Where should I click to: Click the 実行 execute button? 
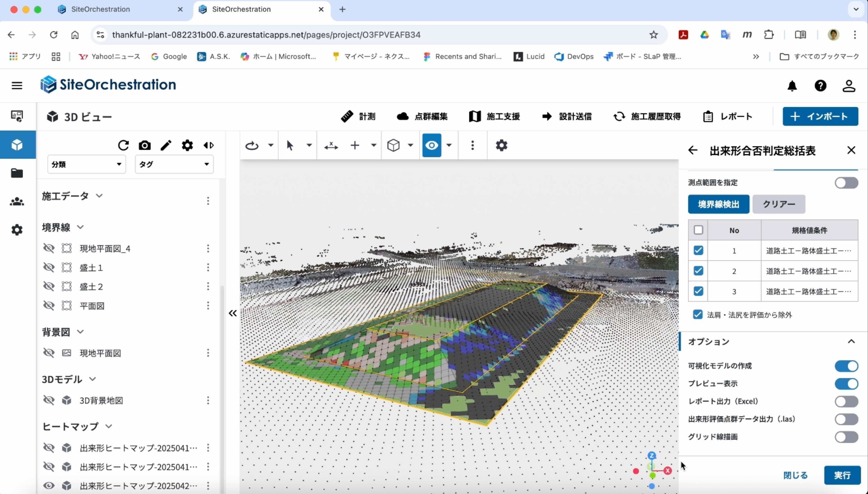(x=842, y=475)
